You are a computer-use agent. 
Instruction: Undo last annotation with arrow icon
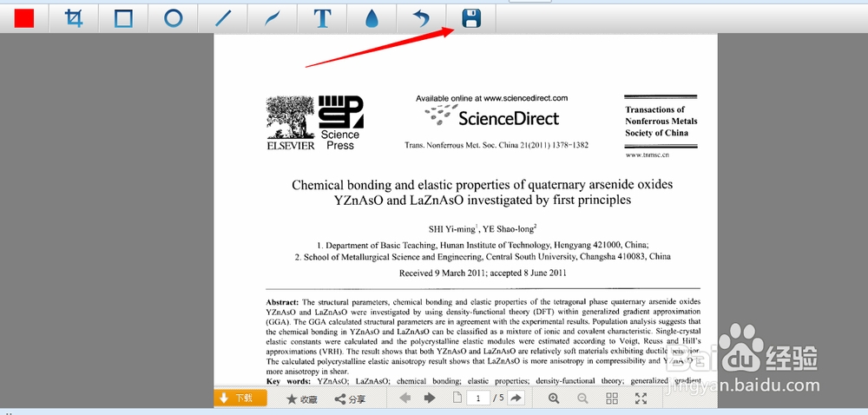coord(421,19)
